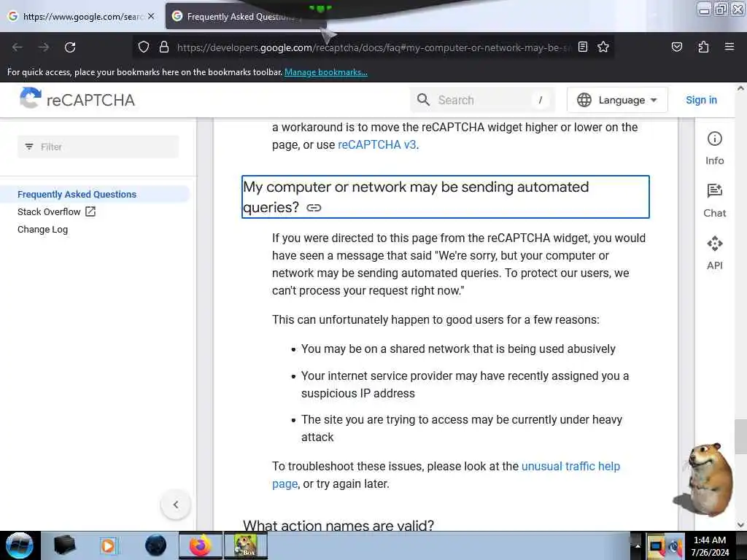Image resolution: width=747 pixels, height=560 pixels.
Task: Open Change Log in sidebar
Action: click(42, 229)
